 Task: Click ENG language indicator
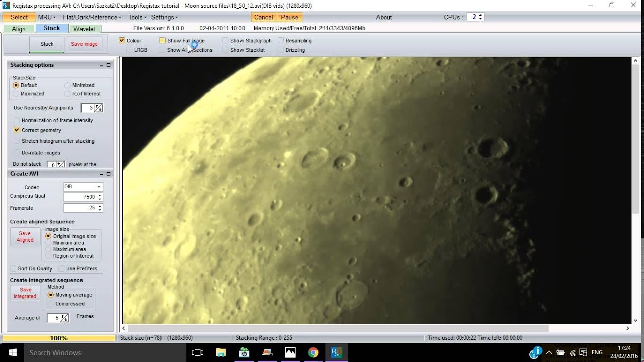tap(597, 352)
